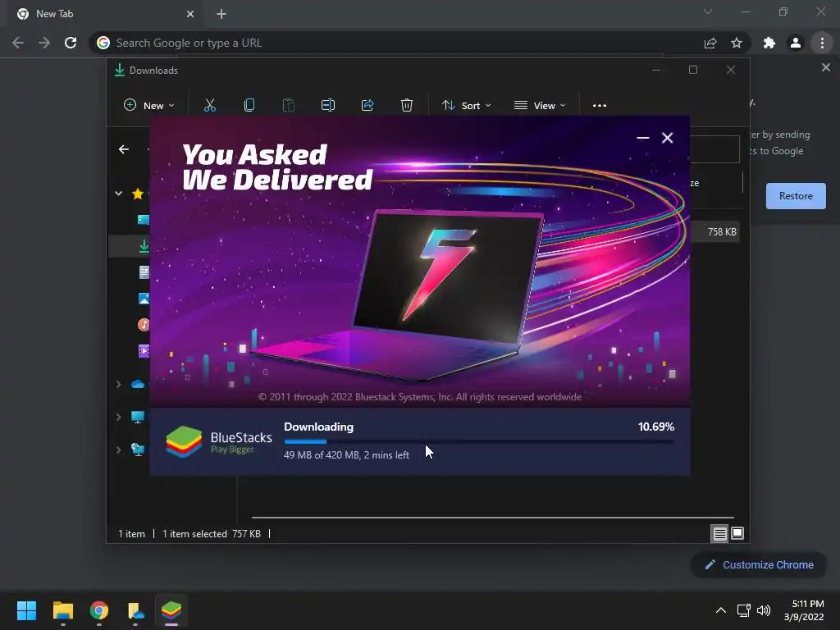Open Chrome's tab search chevron
840x630 pixels.
[708, 11]
